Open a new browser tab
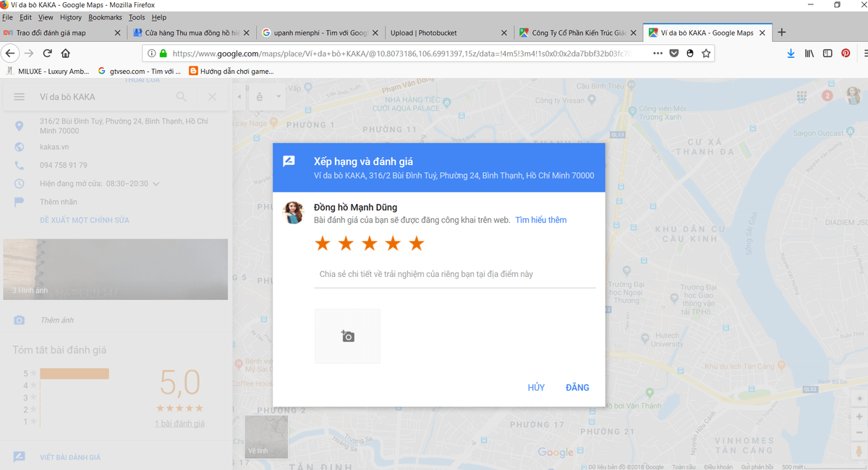This screenshot has width=868, height=470. [x=782, y=33]
